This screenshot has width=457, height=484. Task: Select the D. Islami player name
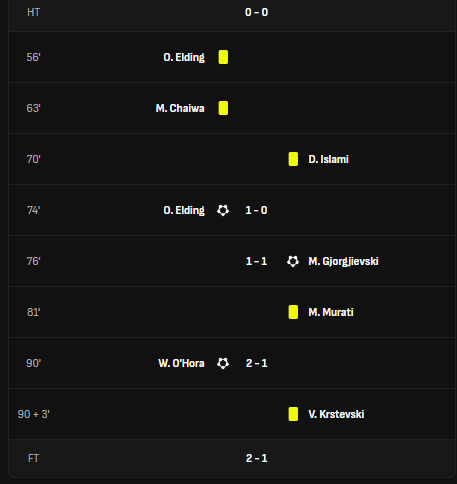(328, 159)
